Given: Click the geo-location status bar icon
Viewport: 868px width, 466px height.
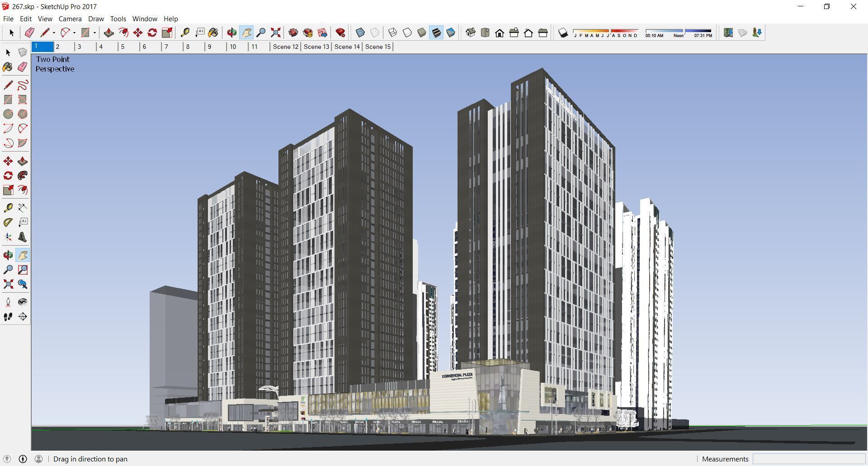Looking at the screenshot, I should pos(7,459).
